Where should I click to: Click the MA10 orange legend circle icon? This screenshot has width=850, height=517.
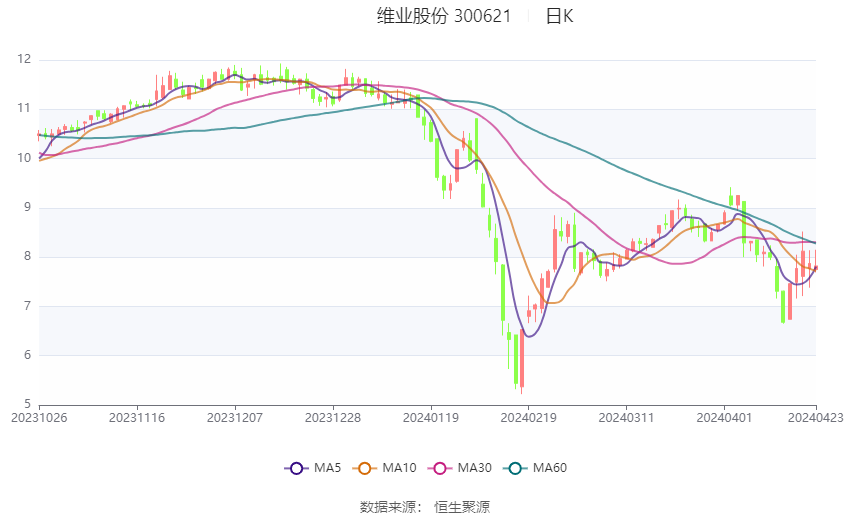pyautogui.click(x=364, y=468)
